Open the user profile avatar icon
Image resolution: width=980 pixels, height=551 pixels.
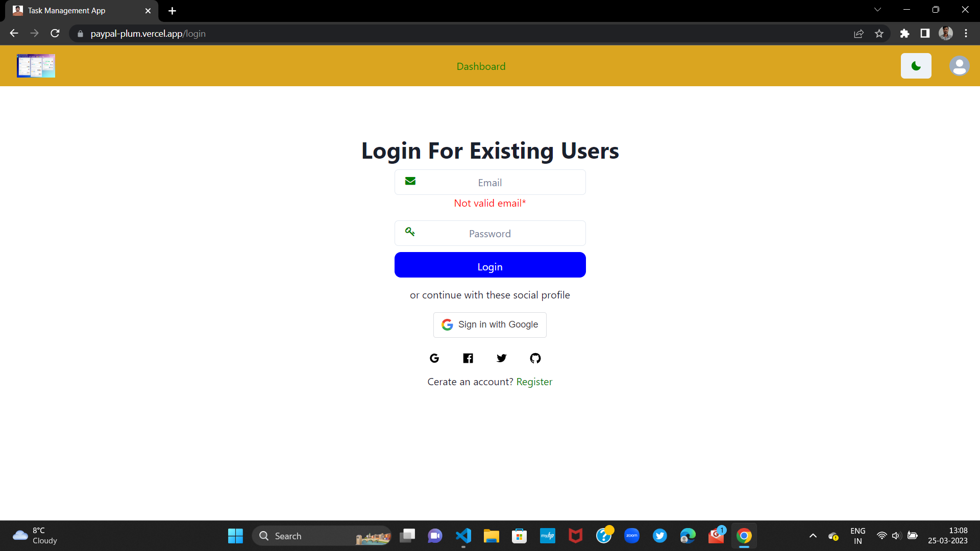pyautogui.click(x=959, y=66)
